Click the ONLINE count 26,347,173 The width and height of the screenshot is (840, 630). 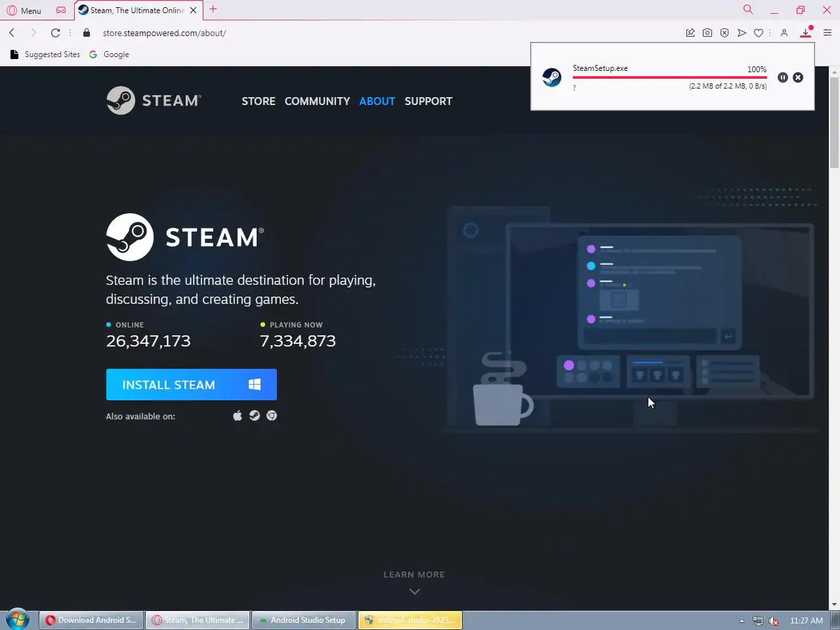click(x=148, y=341)
